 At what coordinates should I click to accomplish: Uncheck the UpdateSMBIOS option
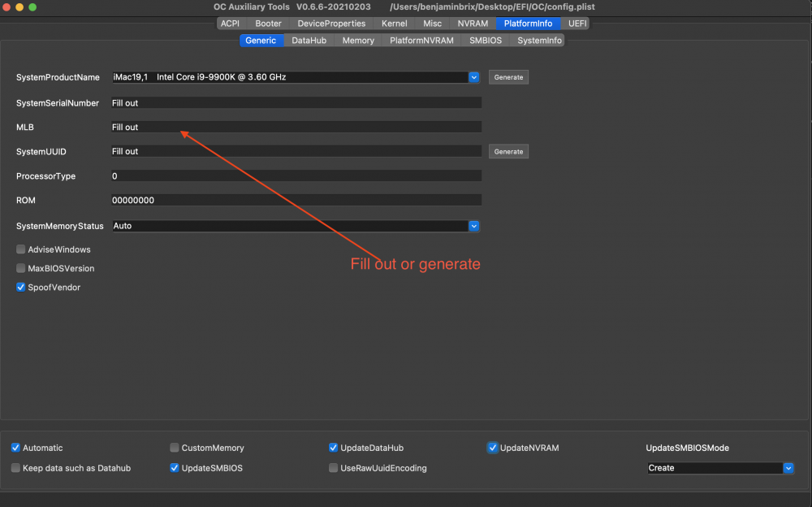click(x=175, y=468)
